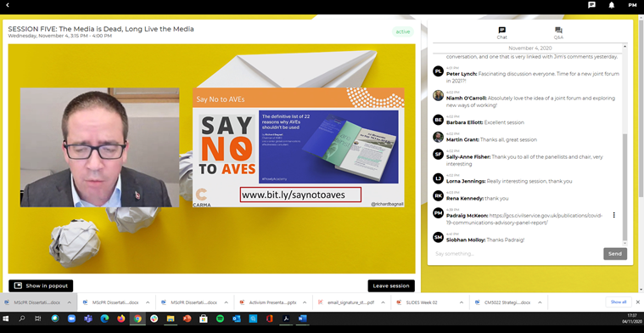Click Show in popout button
This screenshot has height=333, width=644.
[x=41, y=285]
